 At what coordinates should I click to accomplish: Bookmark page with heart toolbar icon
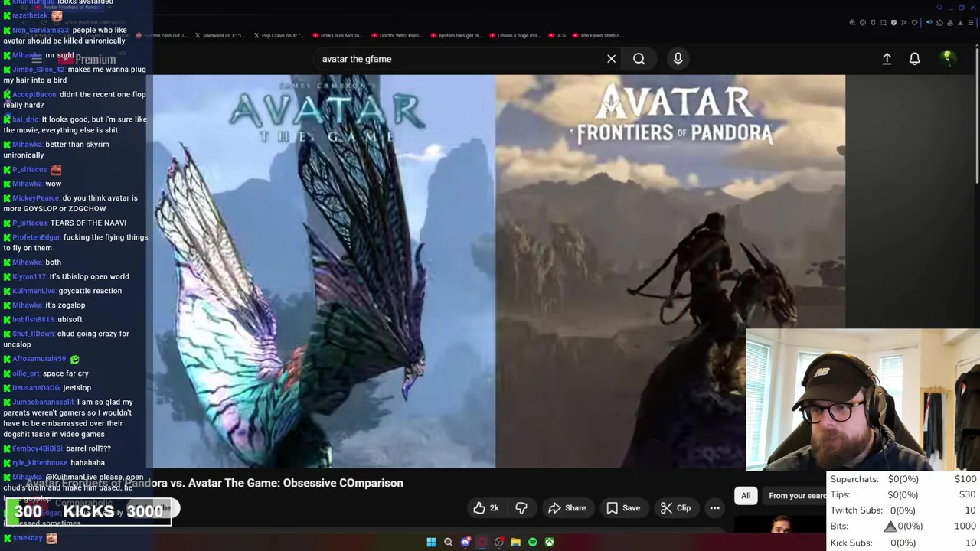(914, 23)
